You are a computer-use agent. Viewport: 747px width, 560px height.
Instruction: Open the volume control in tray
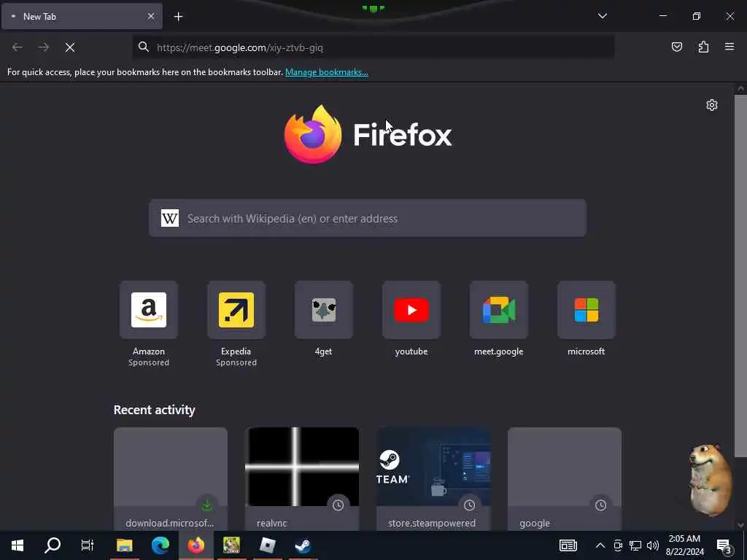(x=653, y=545)
